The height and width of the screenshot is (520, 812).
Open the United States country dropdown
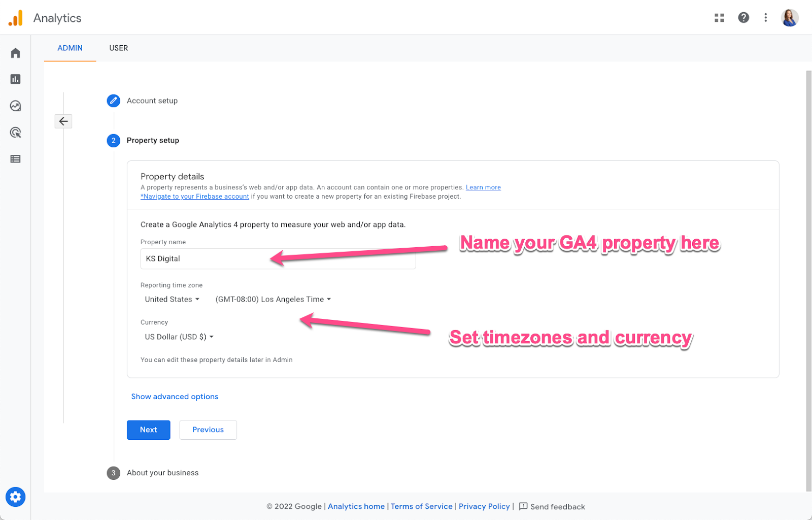(172, 300)
